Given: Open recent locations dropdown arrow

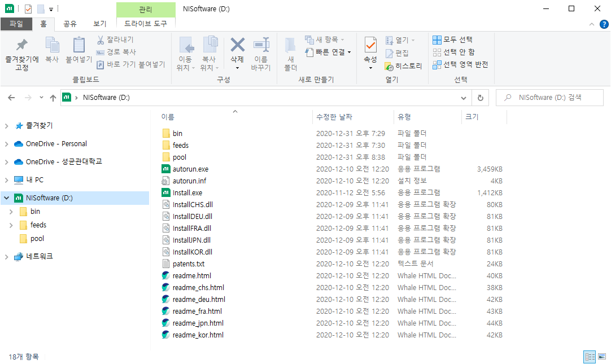Looking at the screenshot, I should click(x=41, y=98).
